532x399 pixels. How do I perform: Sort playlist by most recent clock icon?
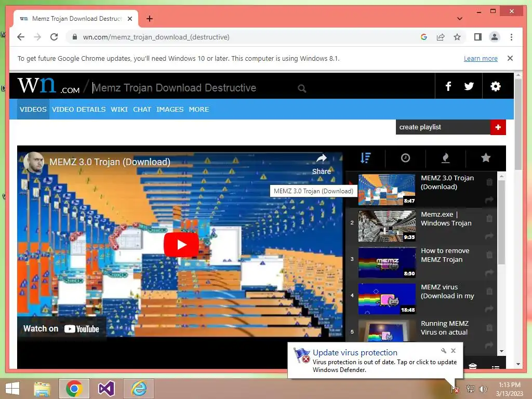coord(405,158)
